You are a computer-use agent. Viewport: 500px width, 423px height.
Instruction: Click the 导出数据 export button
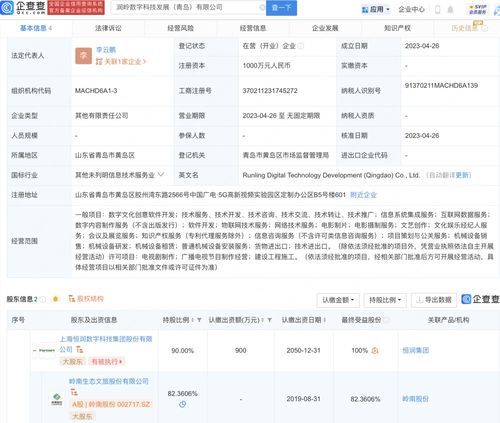(x=434, y=300)
